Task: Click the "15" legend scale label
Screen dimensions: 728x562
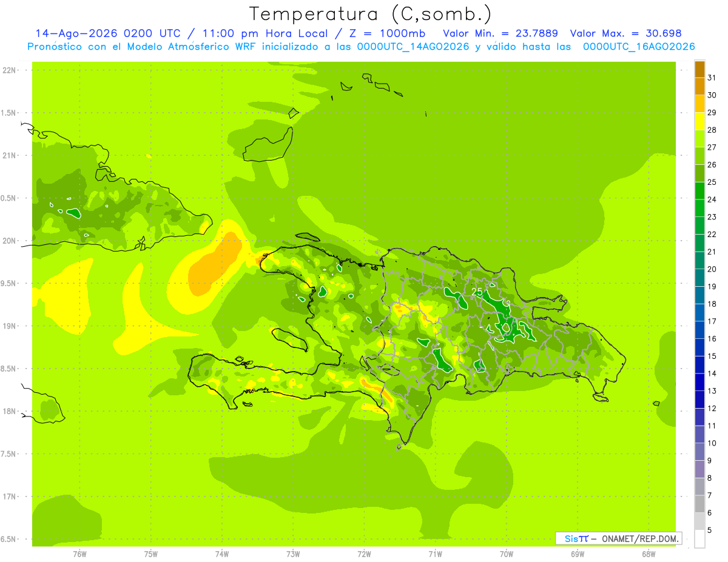Action: [x=712, y=356]
